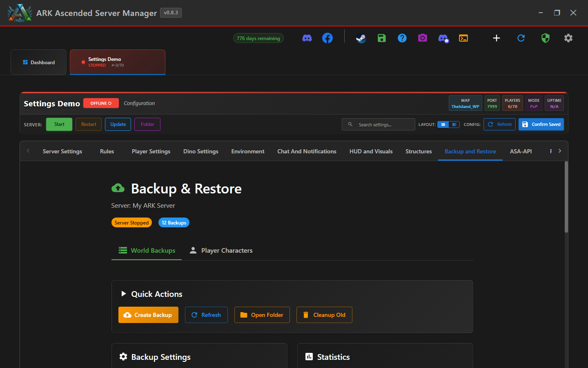This screenshot has width=588, height=368.
Task: Collapse the Quick Actions section
Action: pyautogui.click(x=124, y=294)
